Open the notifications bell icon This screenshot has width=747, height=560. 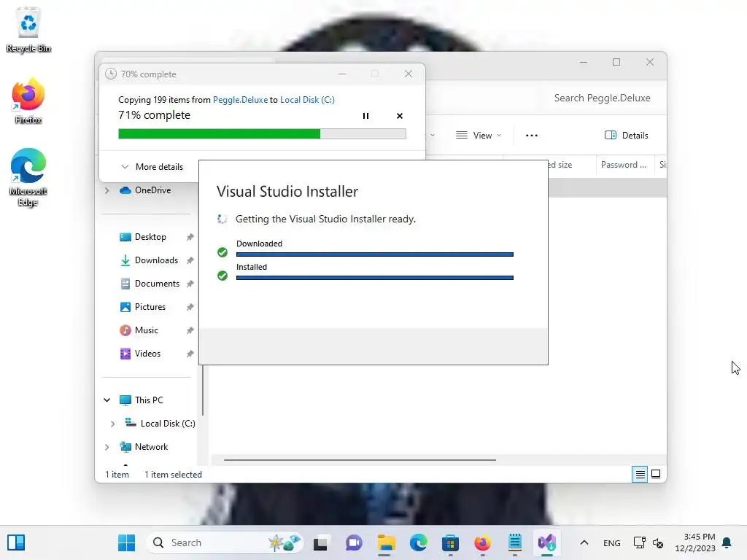point(727,542)
